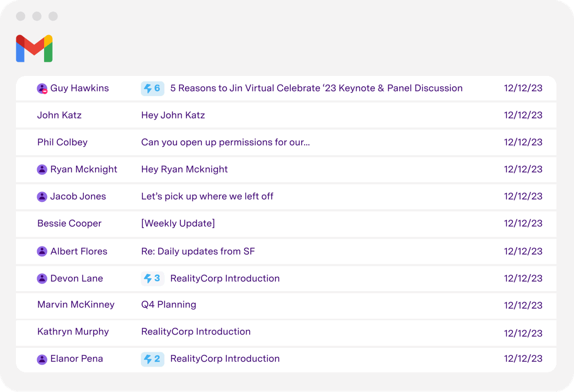Click the lightning badge showing 6 threads
The image size is (574, 392).
point(152,88)
